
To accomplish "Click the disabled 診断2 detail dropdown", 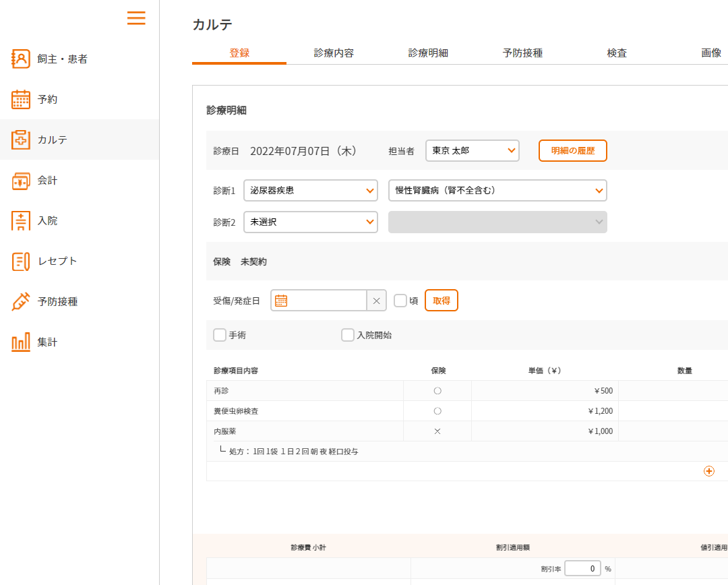I will [x=497, y=222].
